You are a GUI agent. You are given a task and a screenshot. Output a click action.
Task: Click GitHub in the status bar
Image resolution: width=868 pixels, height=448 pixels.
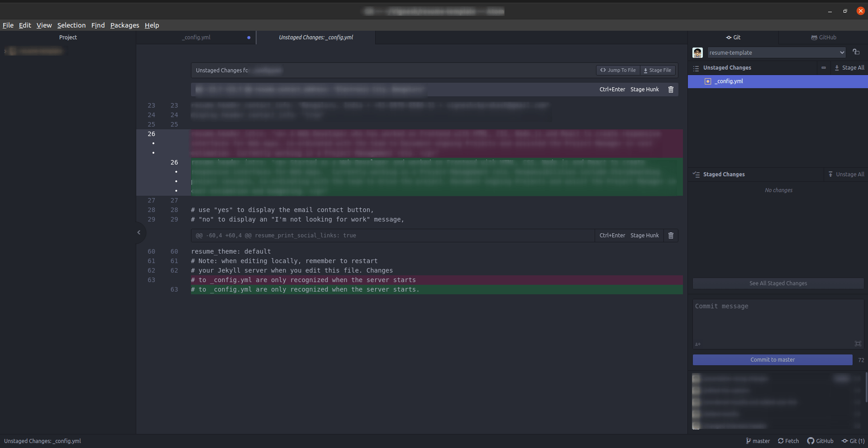pyautogui.click(x=820, y=441)
